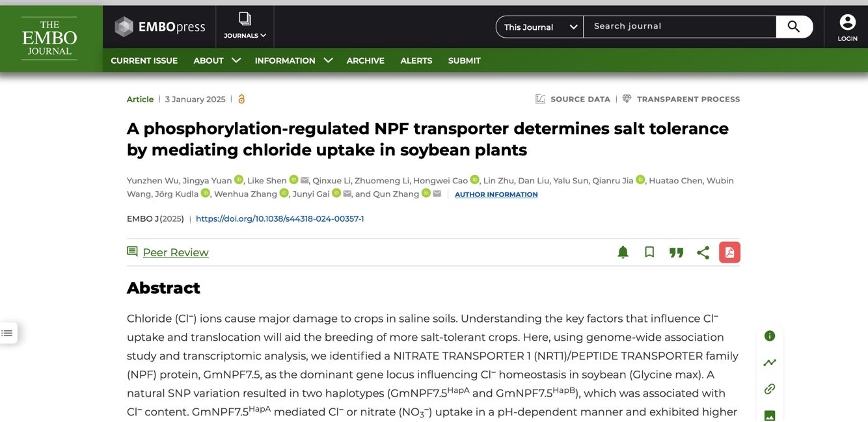Click the alert bell icon
Screen dimensions: 868x422
click(623, 252)
